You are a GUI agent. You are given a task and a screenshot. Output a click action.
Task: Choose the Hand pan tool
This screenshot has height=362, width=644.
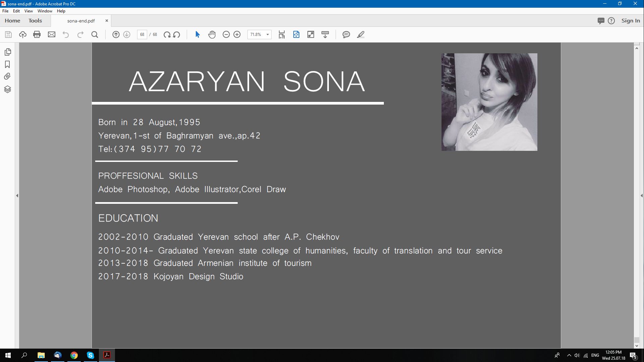(x=212, y=35)
